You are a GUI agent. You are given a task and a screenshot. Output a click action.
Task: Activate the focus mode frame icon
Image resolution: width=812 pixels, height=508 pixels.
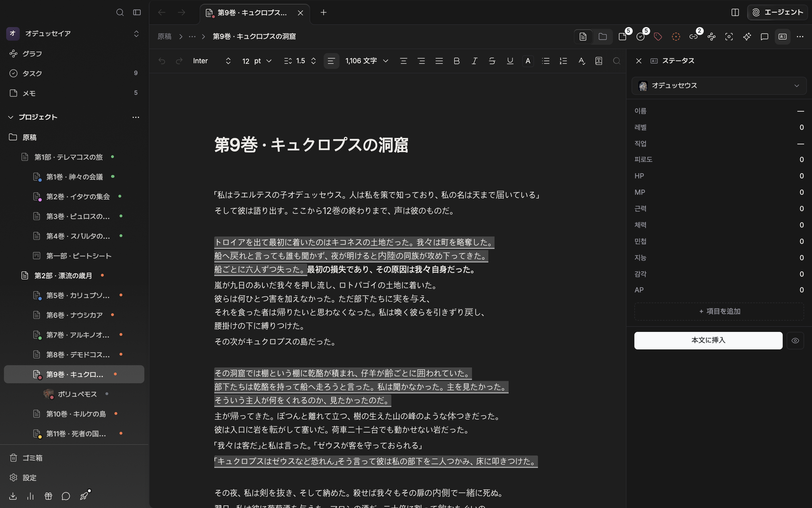[729, 37]
